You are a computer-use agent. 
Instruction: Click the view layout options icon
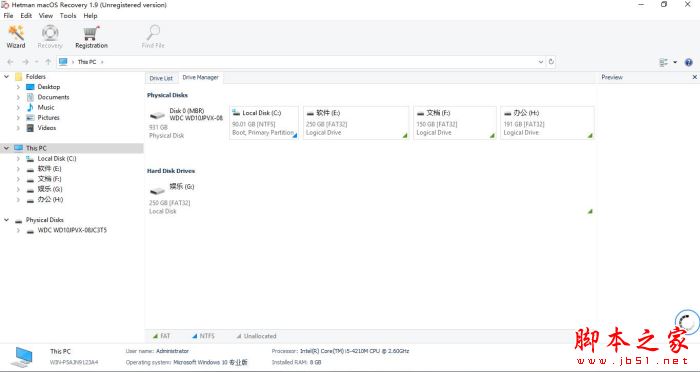(x=663, y=63)
